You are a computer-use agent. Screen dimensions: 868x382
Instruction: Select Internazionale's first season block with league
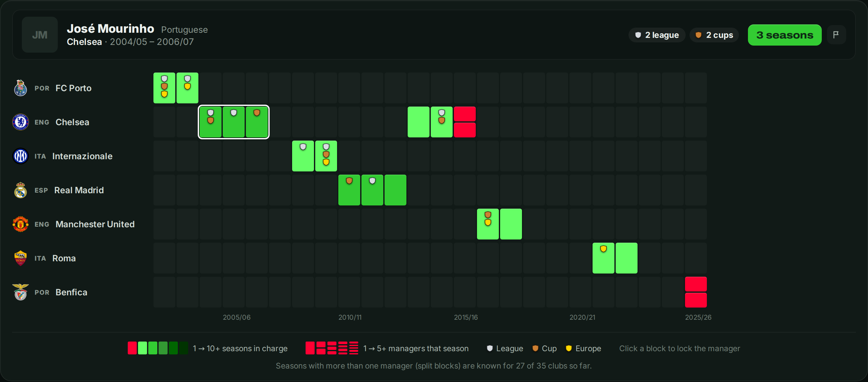point(303,156)
